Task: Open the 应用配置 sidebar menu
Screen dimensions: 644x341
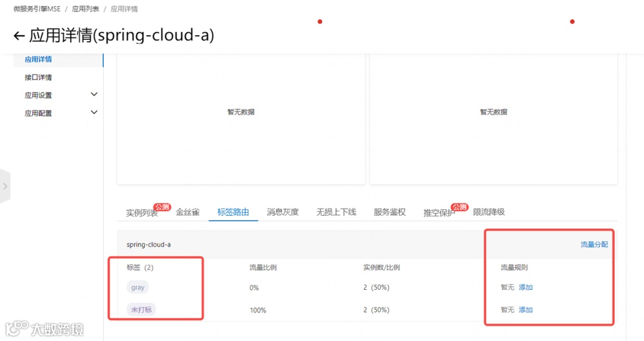Action: [x=38, y=113]
